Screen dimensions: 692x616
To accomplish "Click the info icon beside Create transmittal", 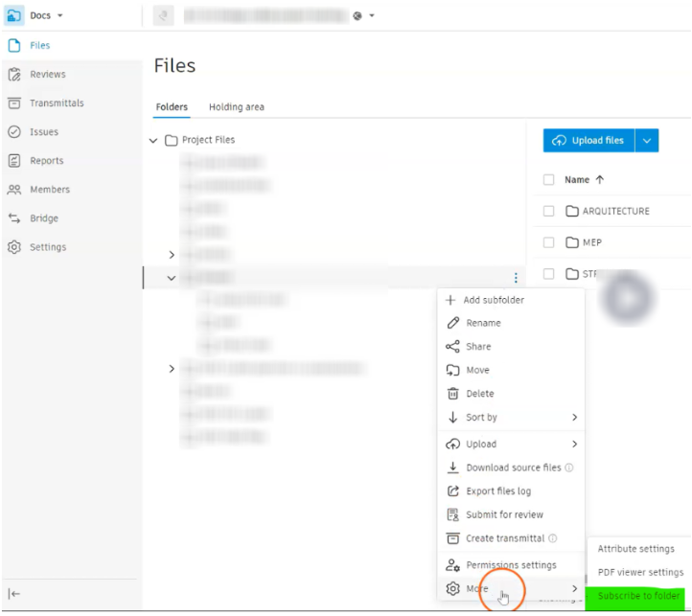I will click(552, 538).
